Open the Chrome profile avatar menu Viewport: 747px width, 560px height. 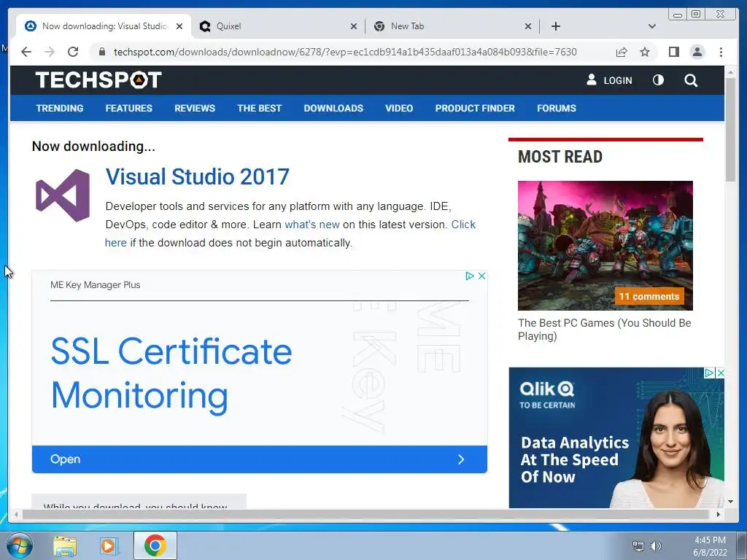tap(697, 52)
